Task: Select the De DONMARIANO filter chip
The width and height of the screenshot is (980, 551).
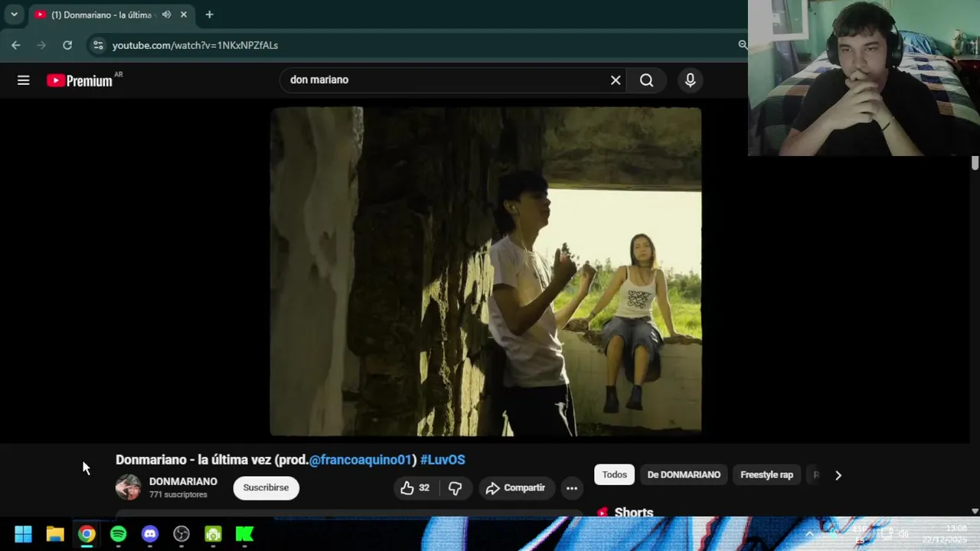Action: pyautogui.click(x=684, y=474)
